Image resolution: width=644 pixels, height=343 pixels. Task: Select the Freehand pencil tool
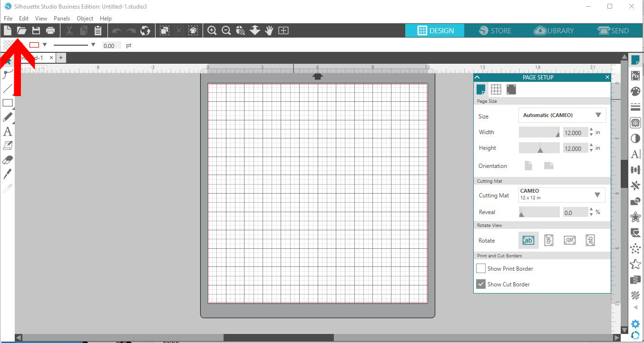click(8, 117)
